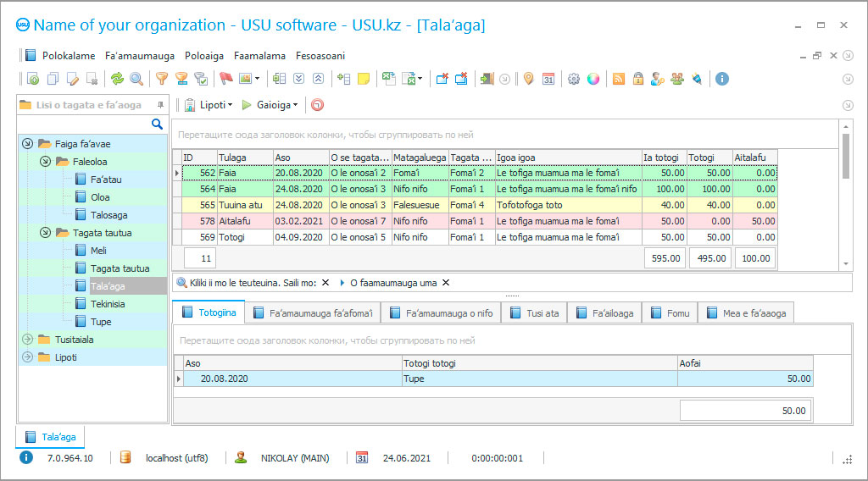Open the search magnifier tool in toolbar
The width and height of the screenshot is (868, 481).
tap(136, 79)
